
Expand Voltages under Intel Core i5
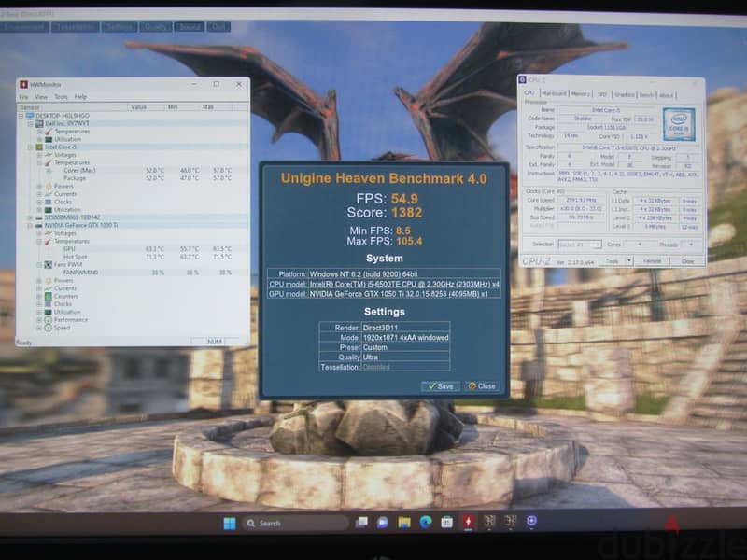(x=39, y=155)
